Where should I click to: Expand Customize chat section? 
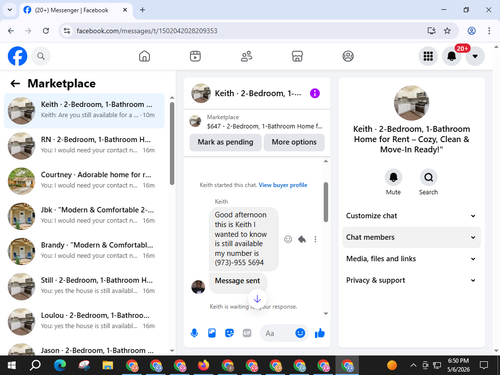tap(411, 216)
